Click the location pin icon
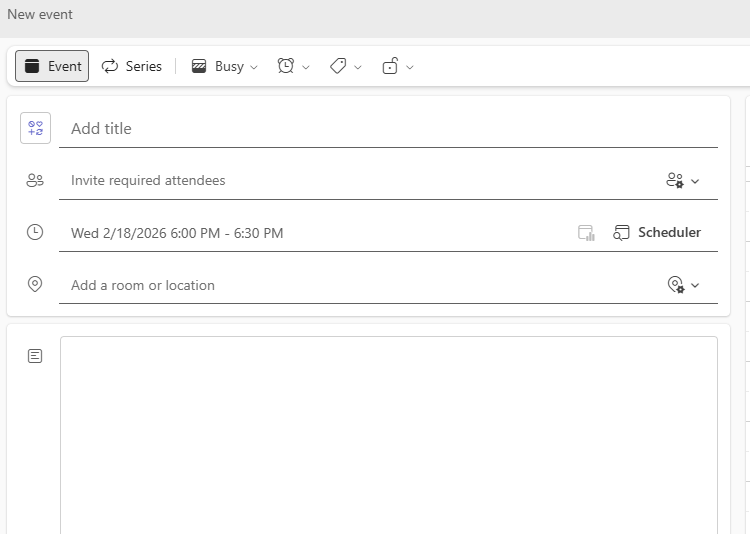Viewport: 750px width, 534px height. [35, 284]
